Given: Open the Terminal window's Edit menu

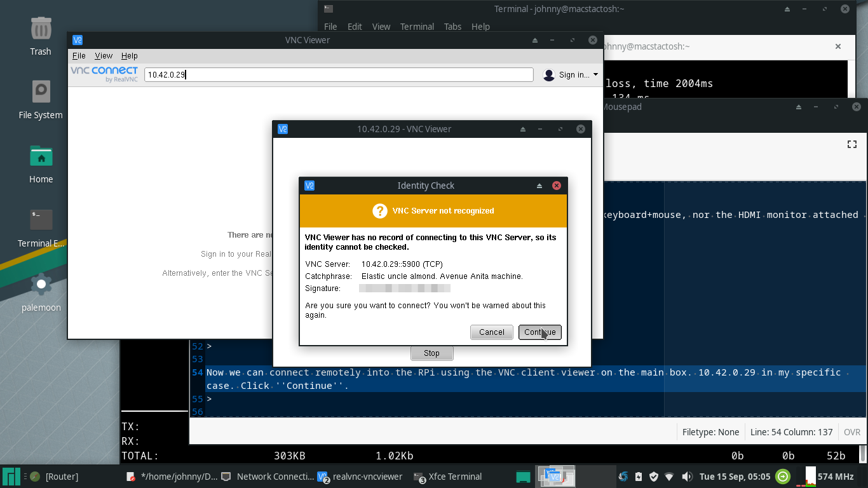Looking at the screenshot, I should [355, 27].
